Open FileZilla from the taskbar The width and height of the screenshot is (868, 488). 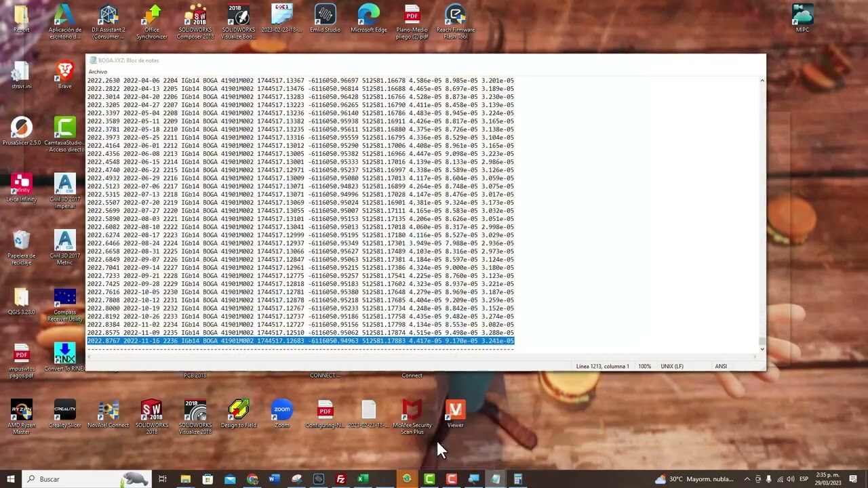tap(340, 479)
